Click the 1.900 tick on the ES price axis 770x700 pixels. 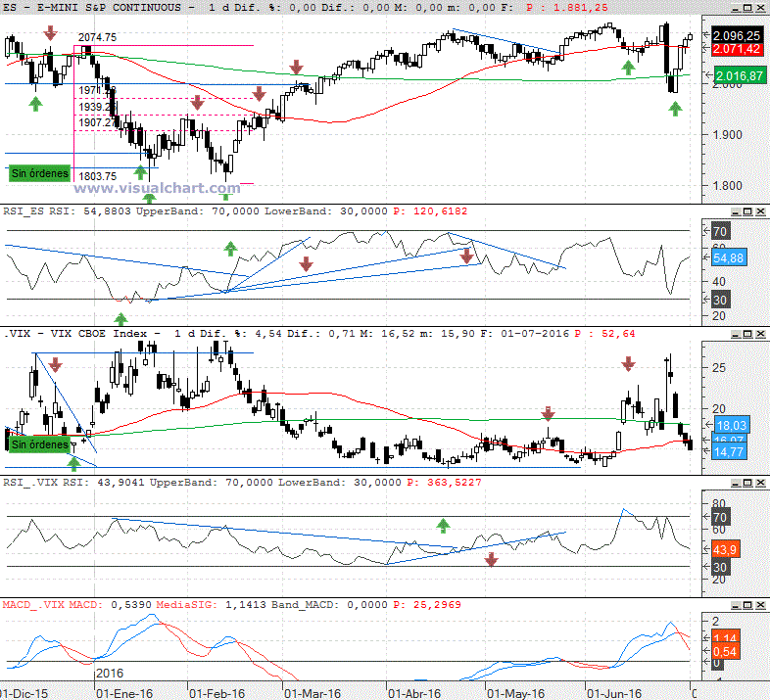727,134
